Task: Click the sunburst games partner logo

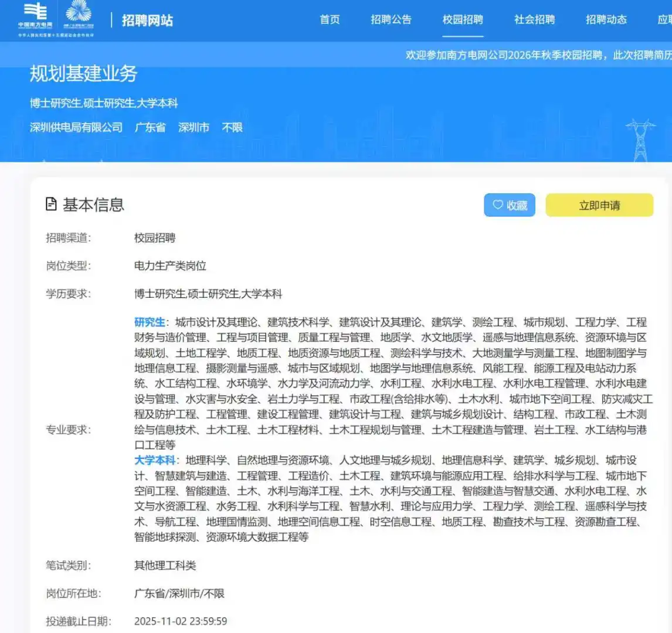Action: pyautogui.click(x=79, y=14)
